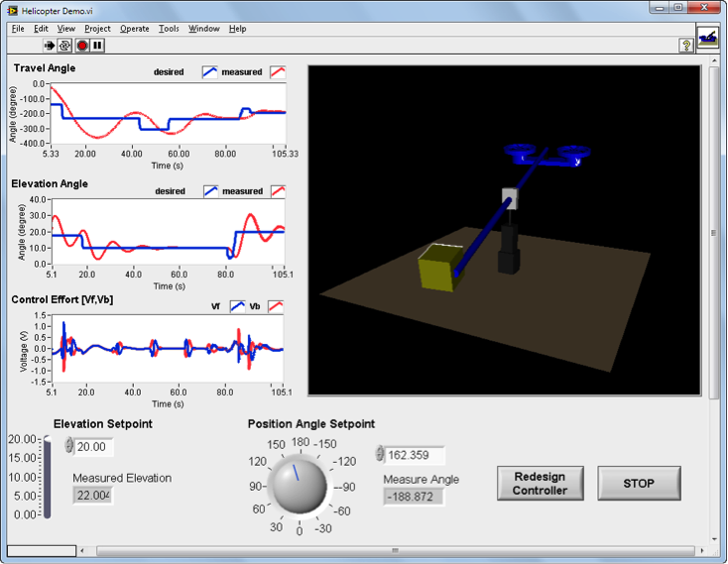Screen dimensions: 728x564
Task: Click the Elevation Angle measured plot legend icon
Action: point(278,191)
